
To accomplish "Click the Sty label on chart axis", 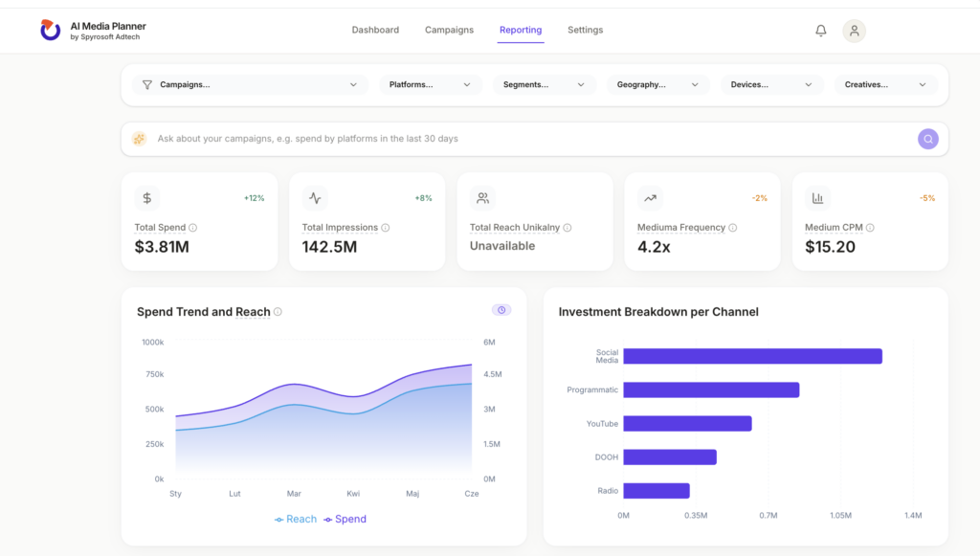I will click(176, 494).
